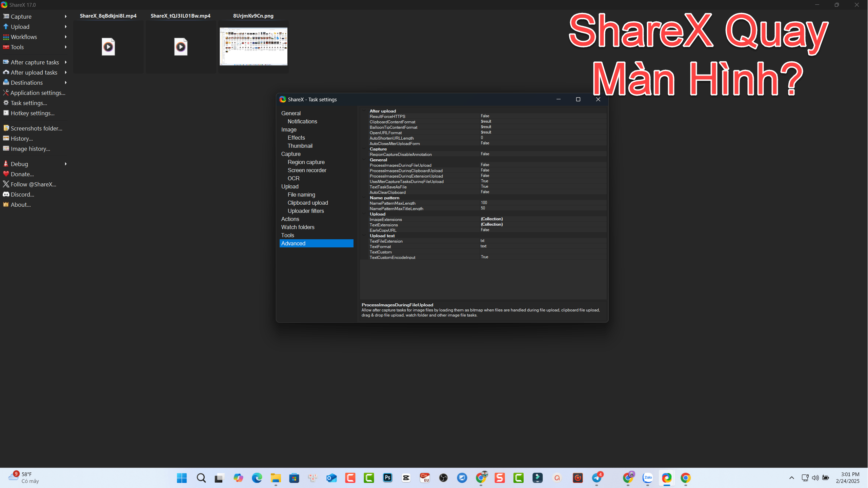
Task: Open File Explorer from taskbar
Action: click(276, 478)
